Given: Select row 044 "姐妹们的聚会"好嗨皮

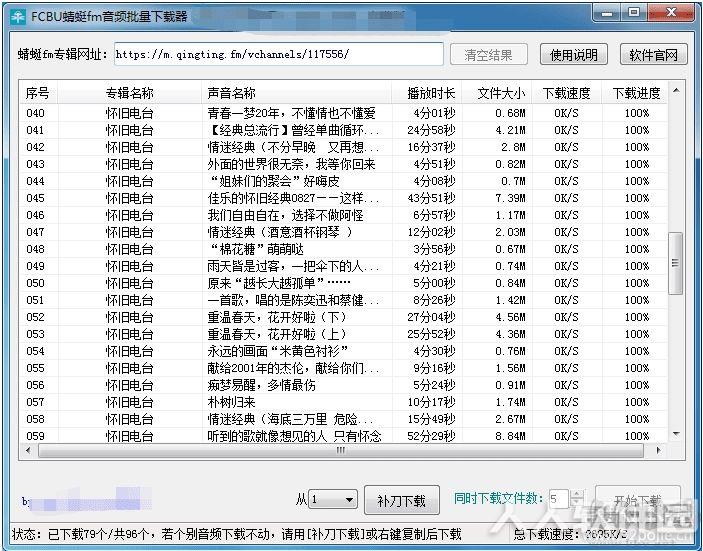Looking at the screenshot, I should pos(343,181).
